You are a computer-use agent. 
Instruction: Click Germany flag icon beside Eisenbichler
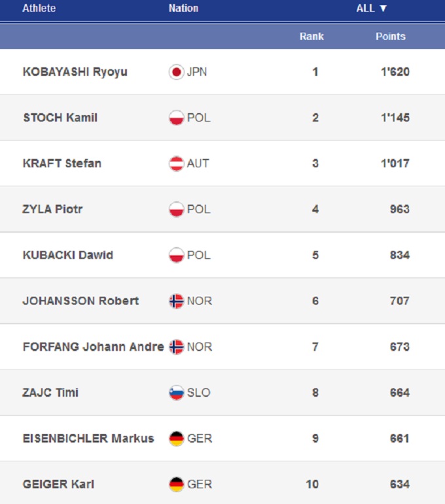coord(176,439)
